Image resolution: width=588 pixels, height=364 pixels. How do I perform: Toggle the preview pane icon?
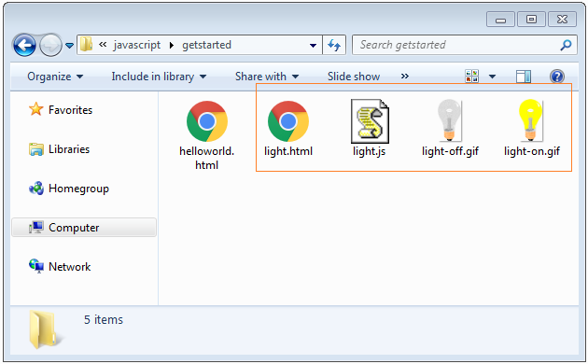pyautogui.click(x=523, y=77)
